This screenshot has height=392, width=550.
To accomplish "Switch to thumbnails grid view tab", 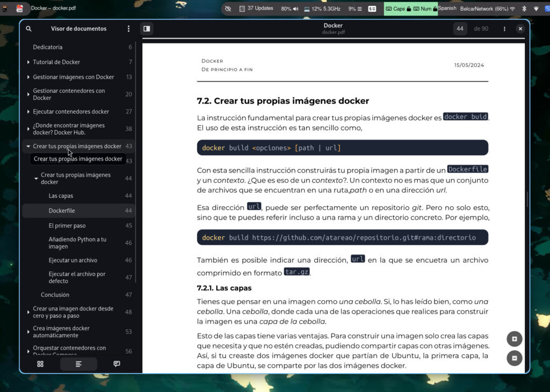I will (x=40, y=364).
